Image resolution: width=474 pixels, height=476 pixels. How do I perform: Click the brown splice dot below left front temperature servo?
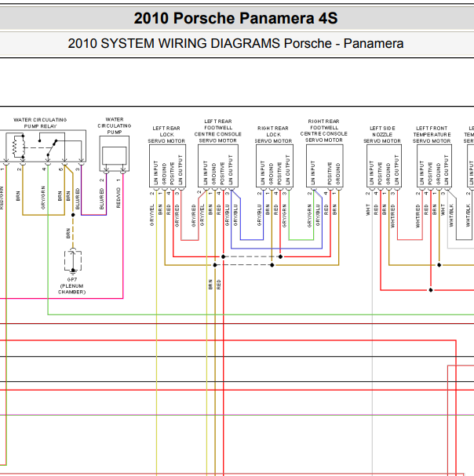(439, 265)
